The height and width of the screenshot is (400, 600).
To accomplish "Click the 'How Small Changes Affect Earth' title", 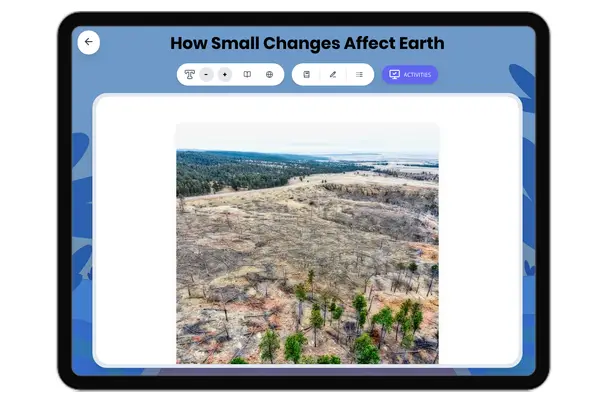I will pyautogui.click(x=307, y=43).
